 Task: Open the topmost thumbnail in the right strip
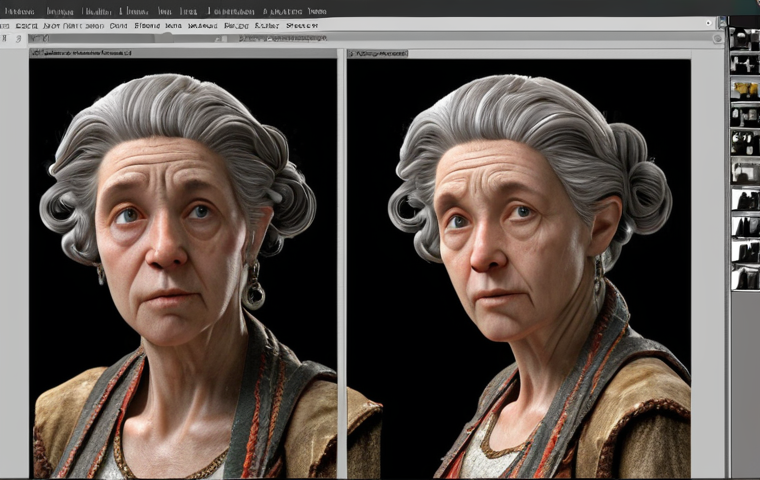tap(745, 38)
